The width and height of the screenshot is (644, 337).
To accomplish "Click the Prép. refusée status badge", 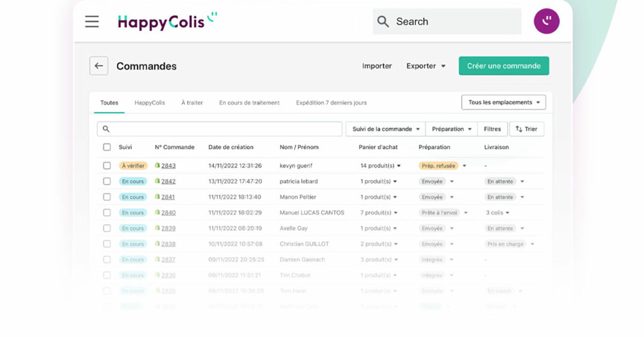I will 438,166.
